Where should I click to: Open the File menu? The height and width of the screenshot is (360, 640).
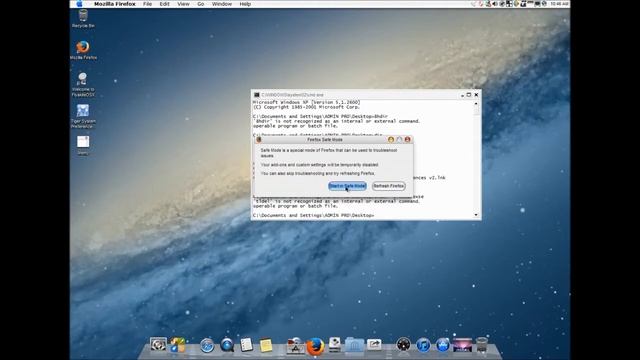(147, 4)
